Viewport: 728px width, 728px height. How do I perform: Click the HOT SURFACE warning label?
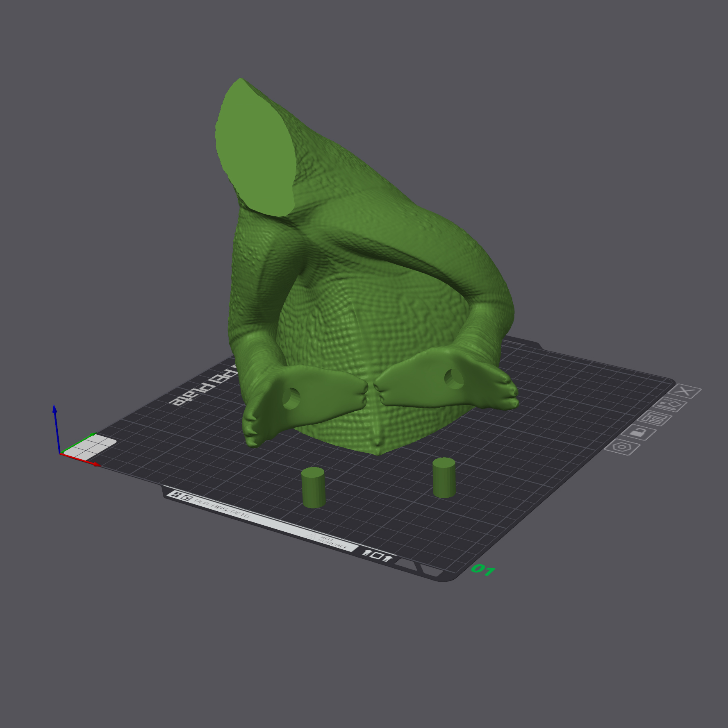[x=328, y=542]
